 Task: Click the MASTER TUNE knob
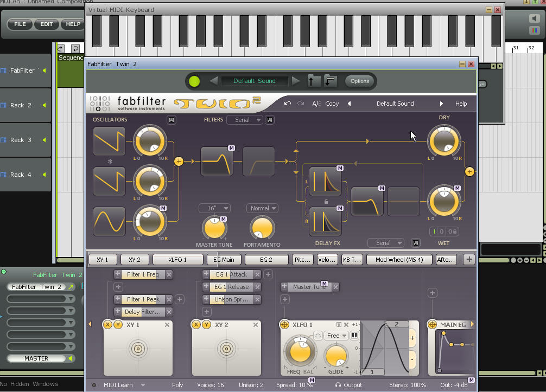tap(214, 228)
